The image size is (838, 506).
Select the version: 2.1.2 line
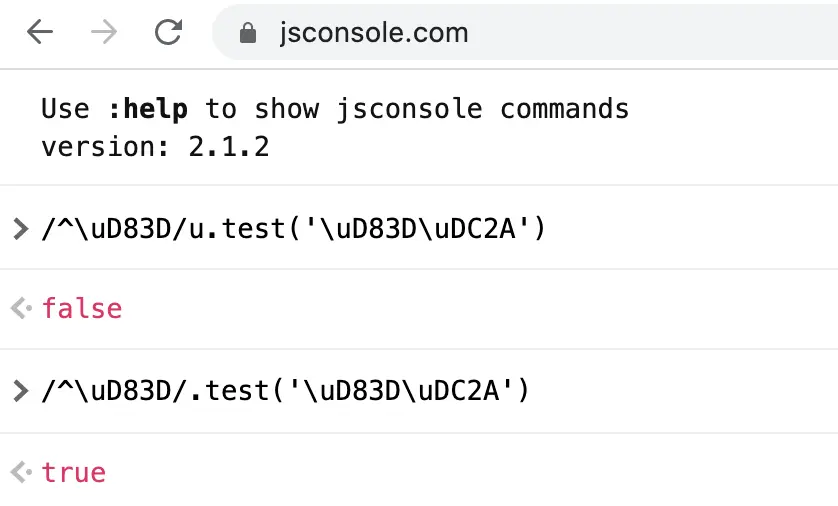coord(155,146)
